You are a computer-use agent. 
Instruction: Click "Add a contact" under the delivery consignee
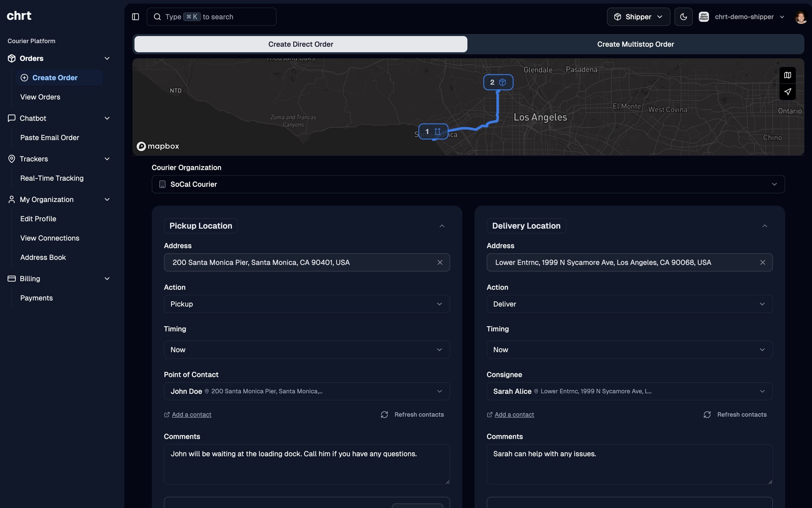tap(514, 415)
